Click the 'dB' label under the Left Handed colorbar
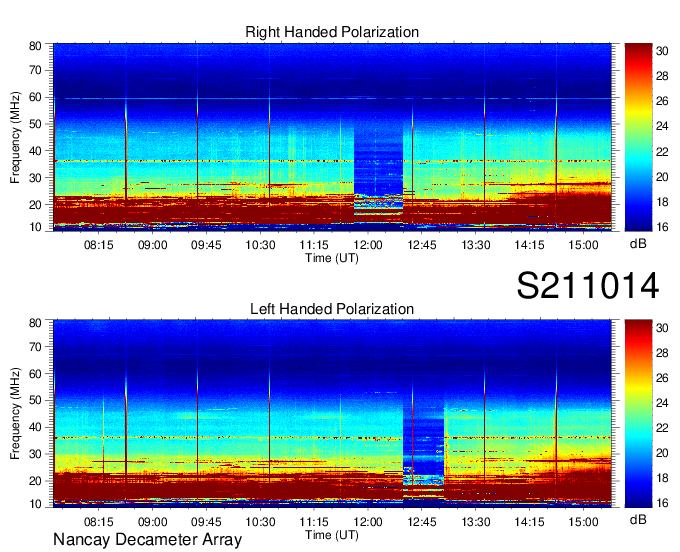The width and height of the screenshot is (680, 552). click(x=638, y=520)
